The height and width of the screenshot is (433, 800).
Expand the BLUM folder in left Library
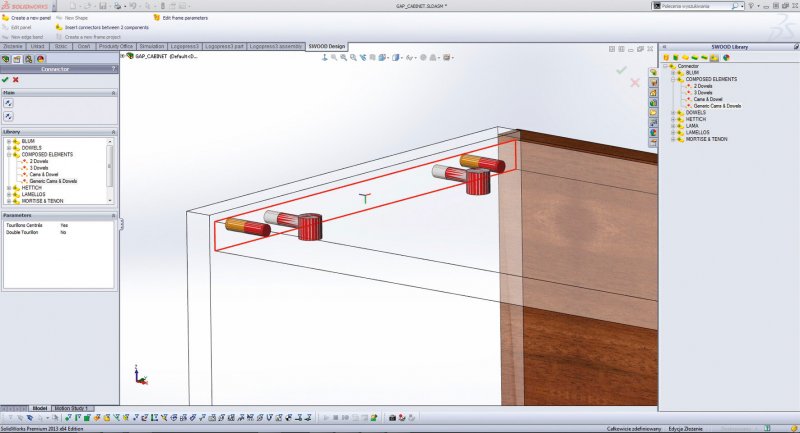pos(9,141)
